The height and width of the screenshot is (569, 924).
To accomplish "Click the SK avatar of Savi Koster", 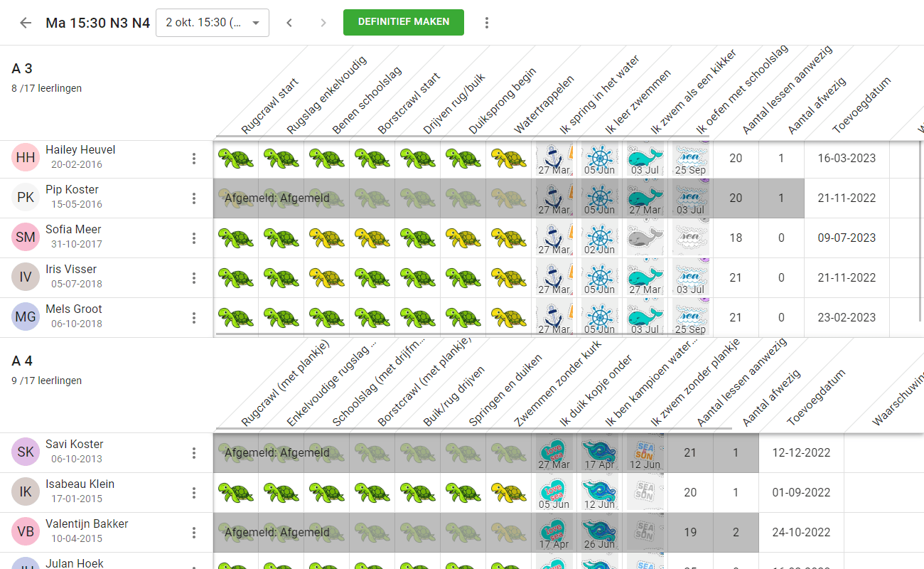I will [x=26, y=452].
